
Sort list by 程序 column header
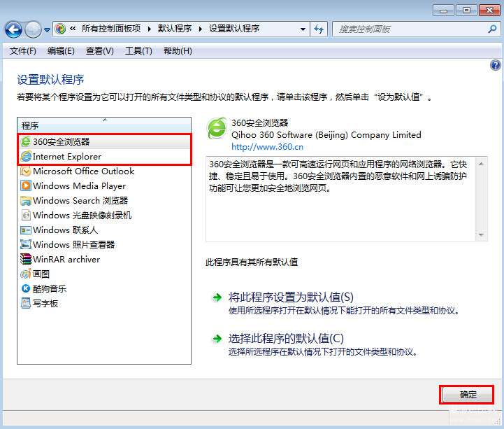coord(104,125)
